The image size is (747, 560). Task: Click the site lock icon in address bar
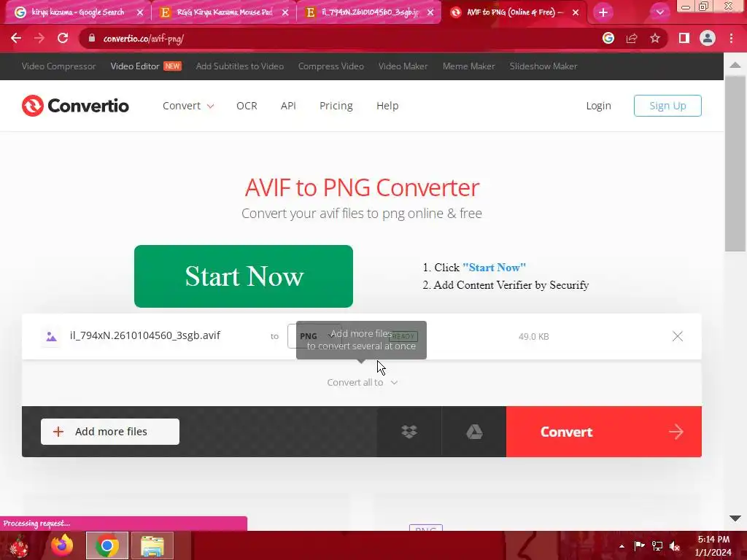[x=92, y=38]
